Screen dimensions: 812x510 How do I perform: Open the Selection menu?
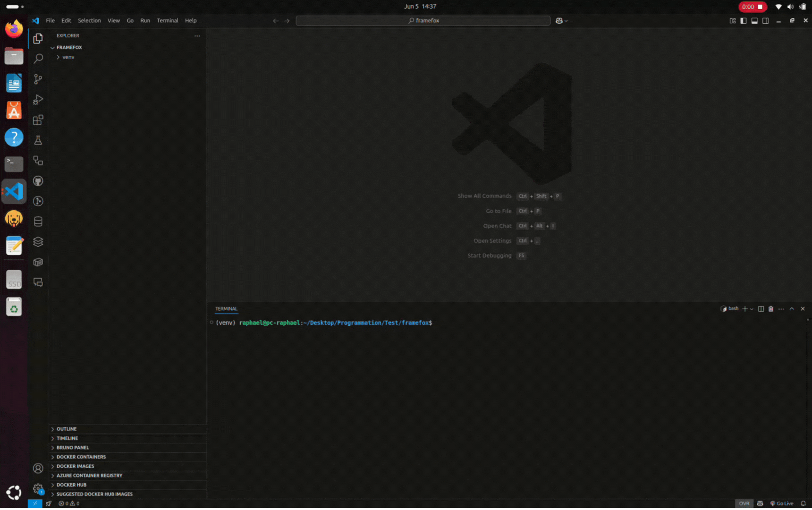coord(89,21)
